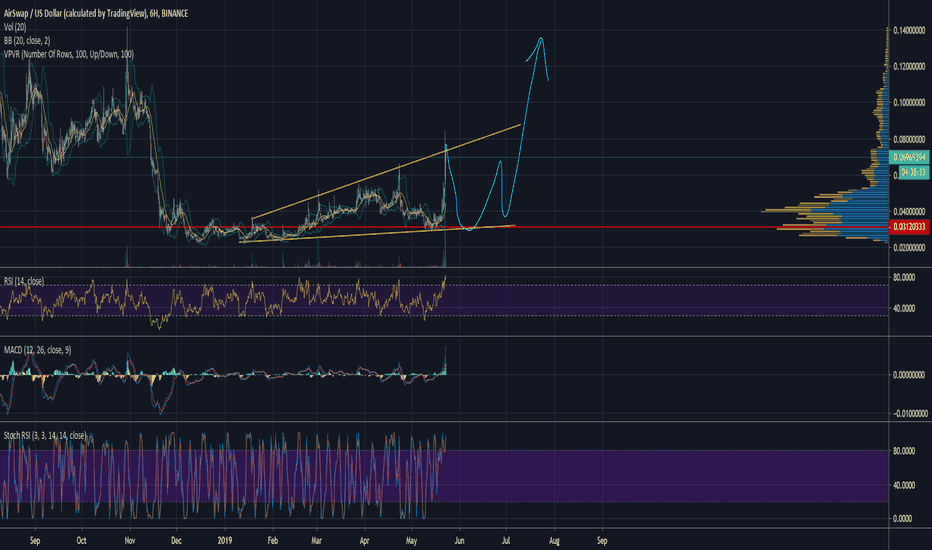
Task: Click the 04:38:33 bar countdown tag
Action: click(x=914, y=172)
